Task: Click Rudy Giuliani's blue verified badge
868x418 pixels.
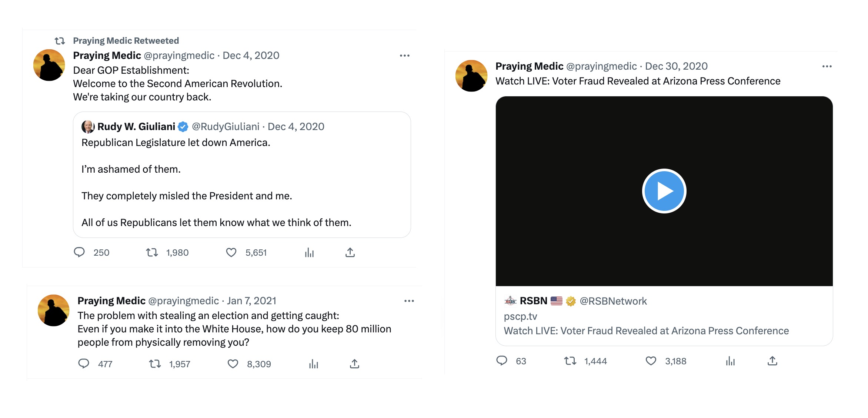Action: (x=182, y=126)
